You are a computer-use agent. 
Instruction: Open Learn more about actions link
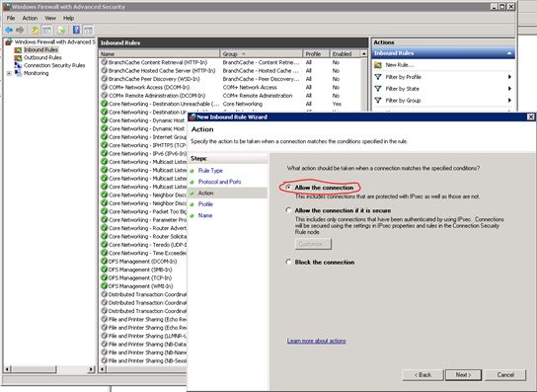[317, 341]
